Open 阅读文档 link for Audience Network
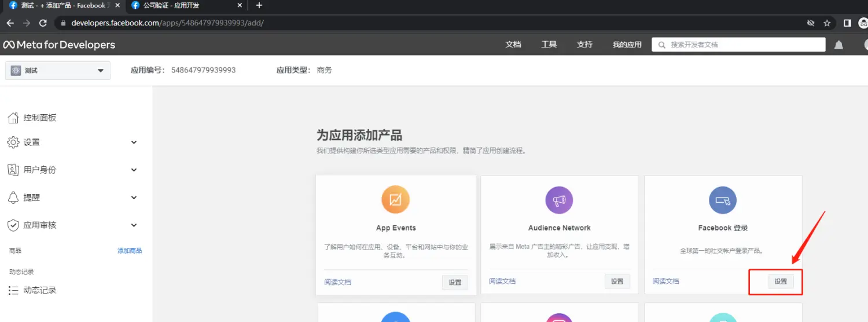 502,281
